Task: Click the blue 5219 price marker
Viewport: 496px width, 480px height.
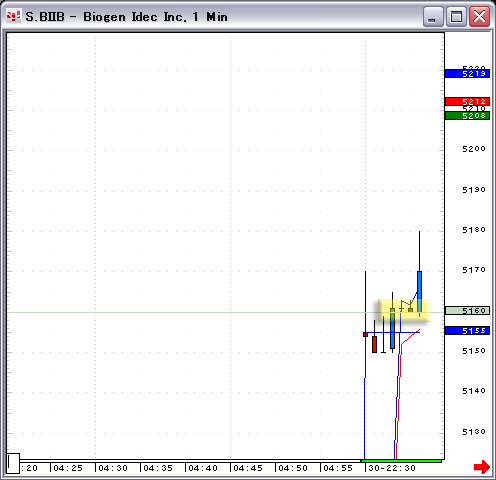Action: click(x=467, y=73)
